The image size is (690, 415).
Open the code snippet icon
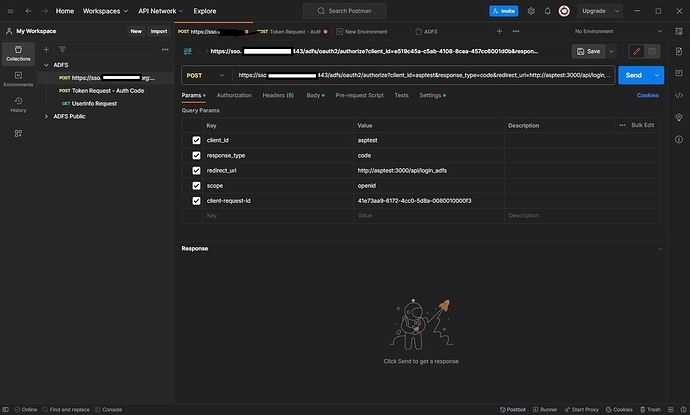point(679,95)
